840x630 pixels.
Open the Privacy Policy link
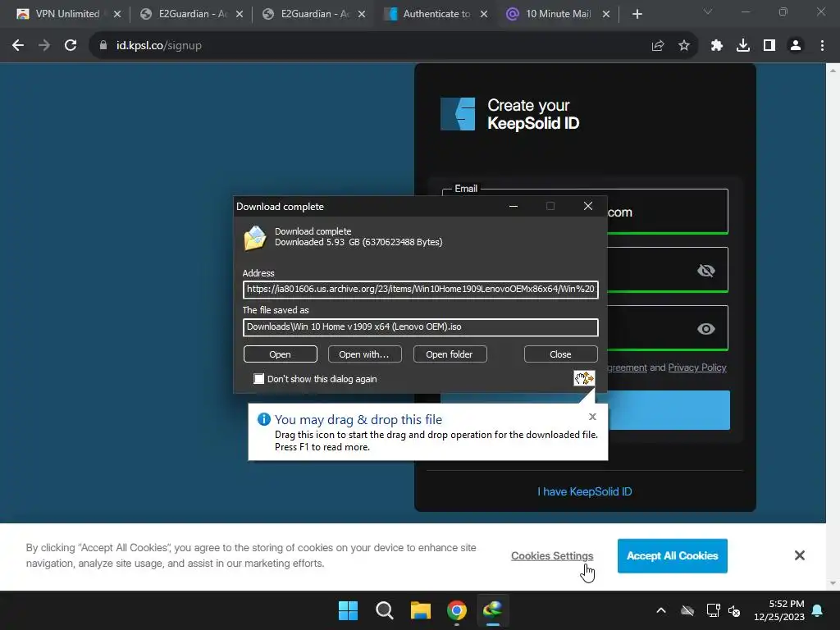697,367
